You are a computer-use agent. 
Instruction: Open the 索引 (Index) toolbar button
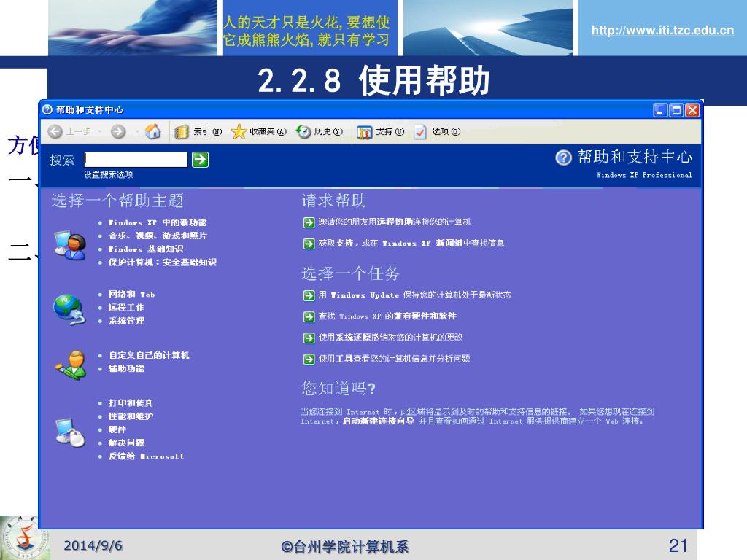point(198,132)
